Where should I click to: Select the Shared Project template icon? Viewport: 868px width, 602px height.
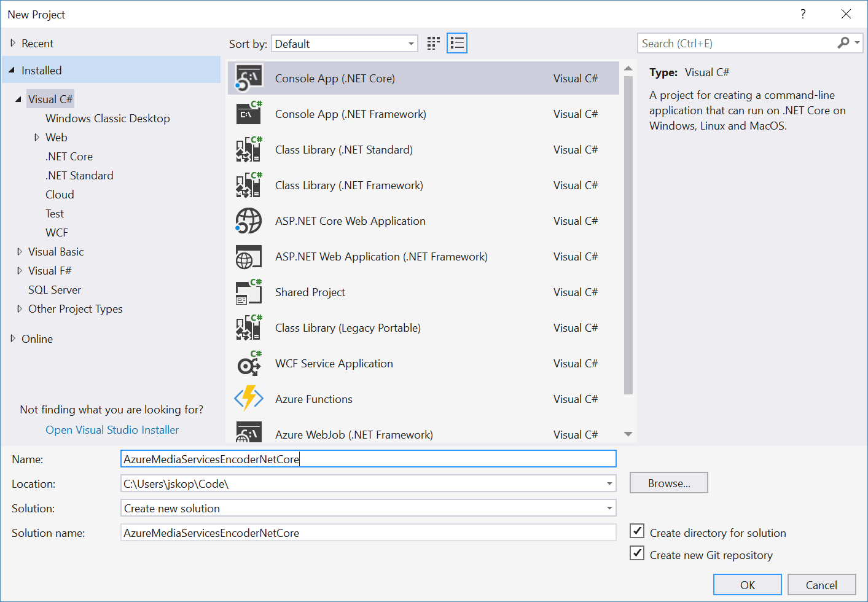click(249, 292)
